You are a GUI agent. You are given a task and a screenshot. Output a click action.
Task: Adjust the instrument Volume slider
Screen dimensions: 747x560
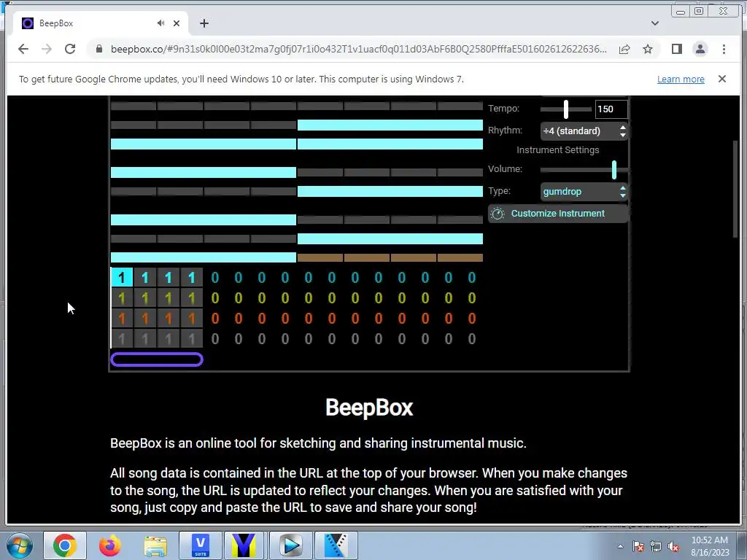tap(584, 169)
